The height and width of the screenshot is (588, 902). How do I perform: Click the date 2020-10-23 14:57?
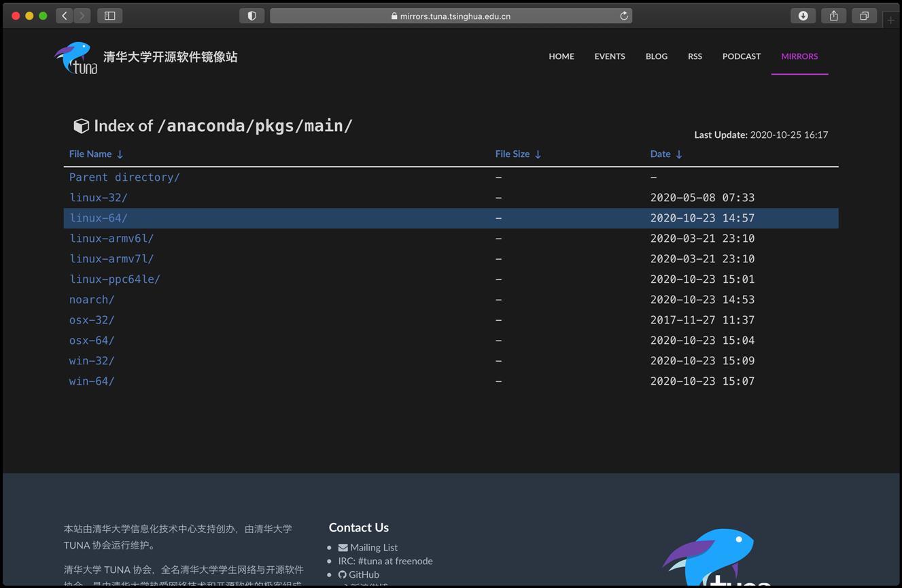click(x=702, y=218)
